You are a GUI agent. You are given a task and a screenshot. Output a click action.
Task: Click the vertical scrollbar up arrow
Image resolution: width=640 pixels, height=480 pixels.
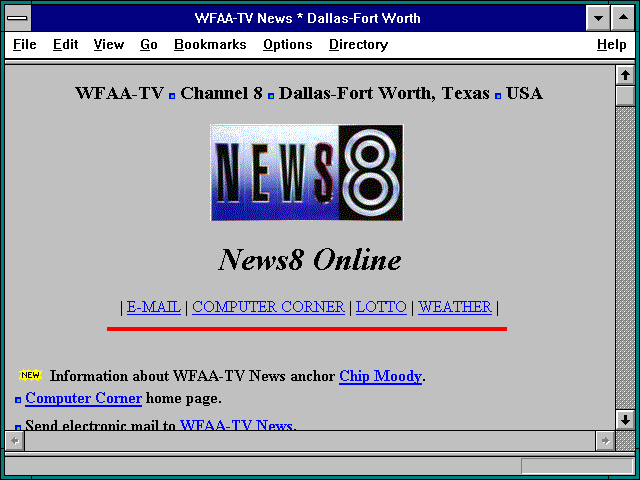tap(625, 75)
